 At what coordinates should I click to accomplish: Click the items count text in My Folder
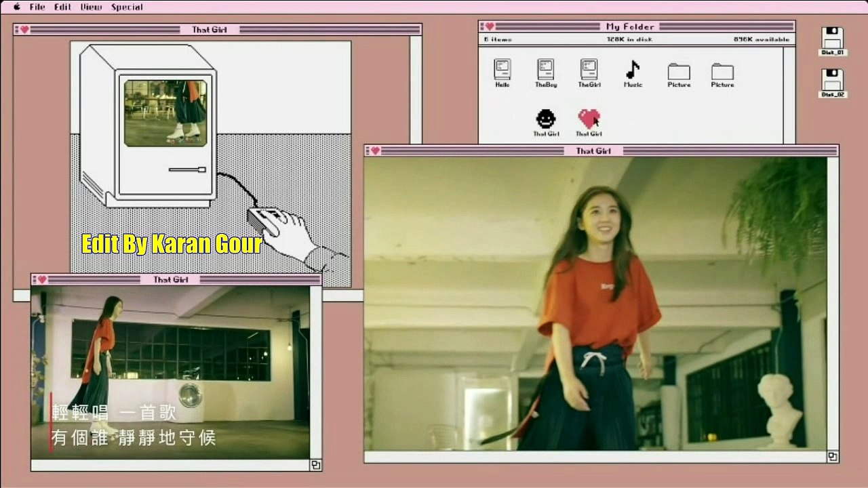498,39
